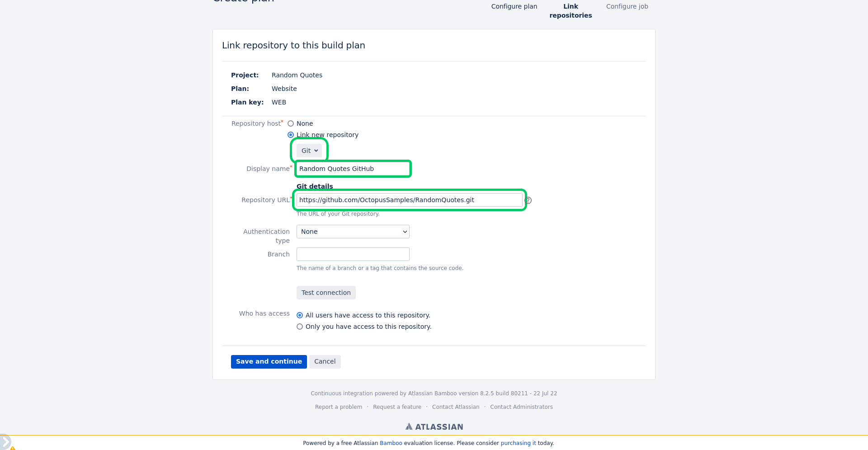Open the Contact Administrators link
Viewport: 868px width, 450px height.
coord(521,407)
